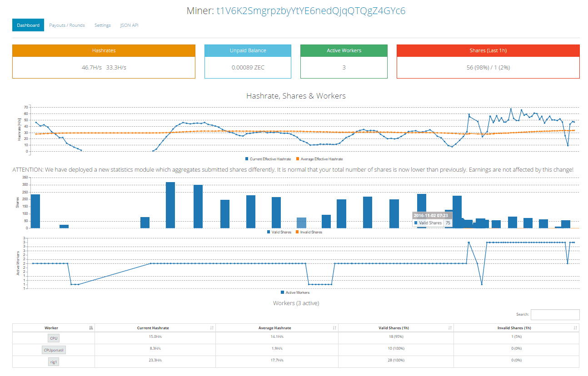Toggle Invalid Shares legend entry
Screen dimensions: 588x376
pyautogui.click(x=309, y=232)
